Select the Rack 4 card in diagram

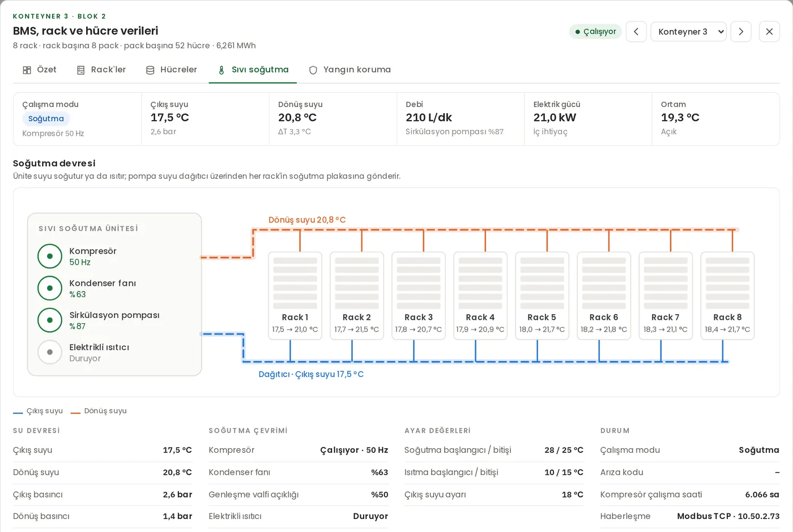pyautogui.click(x=480, y=296)
